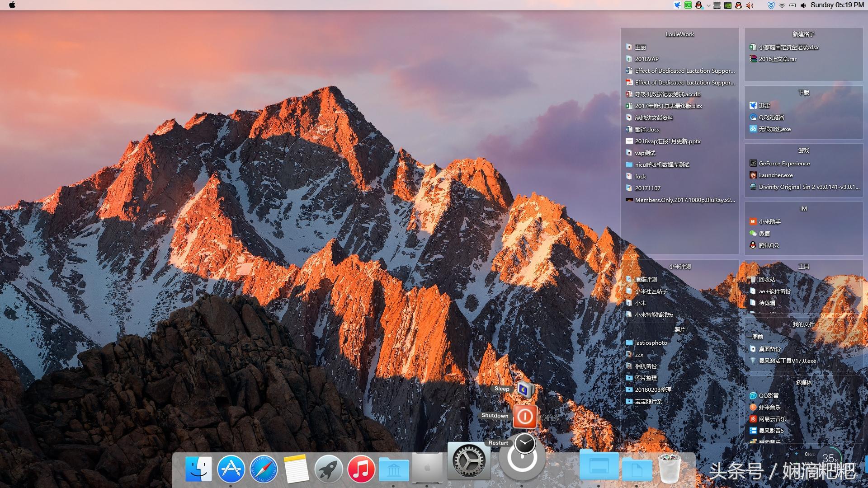Click the Wi-Fi status icon

(x=782, y=5)
